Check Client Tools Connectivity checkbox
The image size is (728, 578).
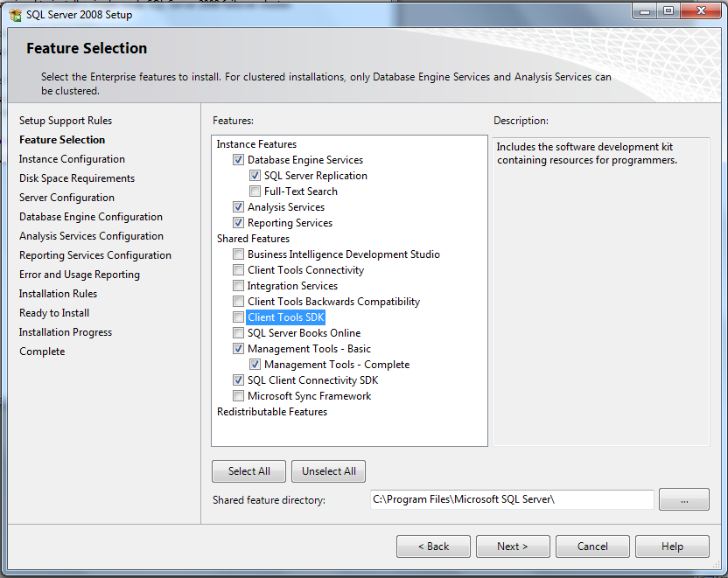(x=238, y=270)
